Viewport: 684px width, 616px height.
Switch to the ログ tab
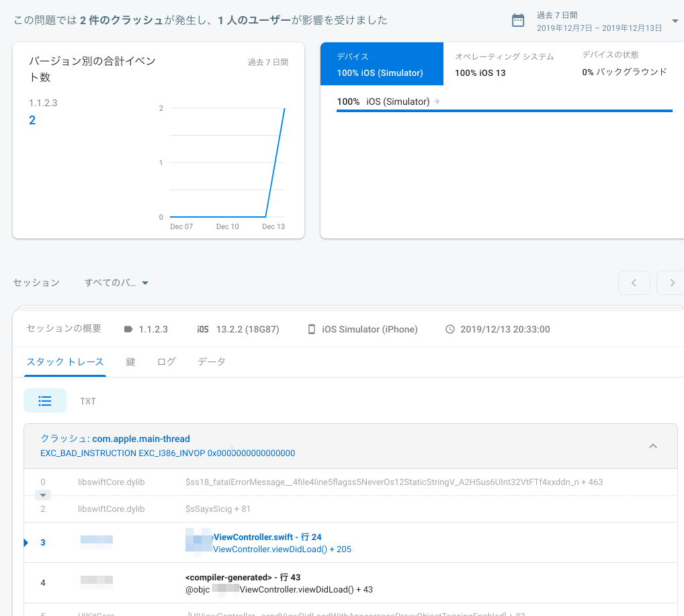click(165, 361)
